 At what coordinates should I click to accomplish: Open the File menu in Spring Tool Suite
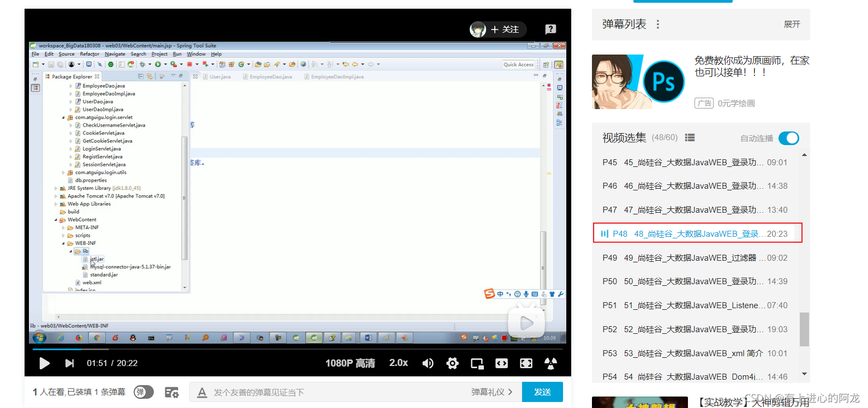coord(35,54)
